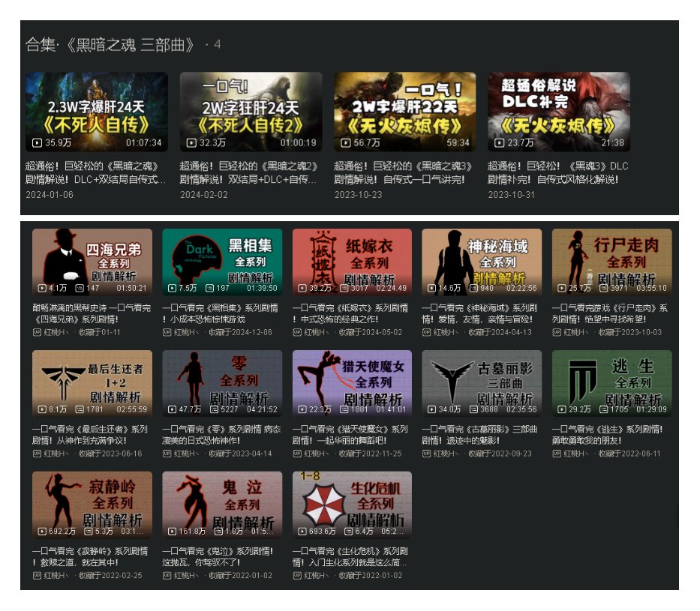
Task: Open the 四海兄弟 全系列 剧情解析 thumbnail
Action: point(92,262)
